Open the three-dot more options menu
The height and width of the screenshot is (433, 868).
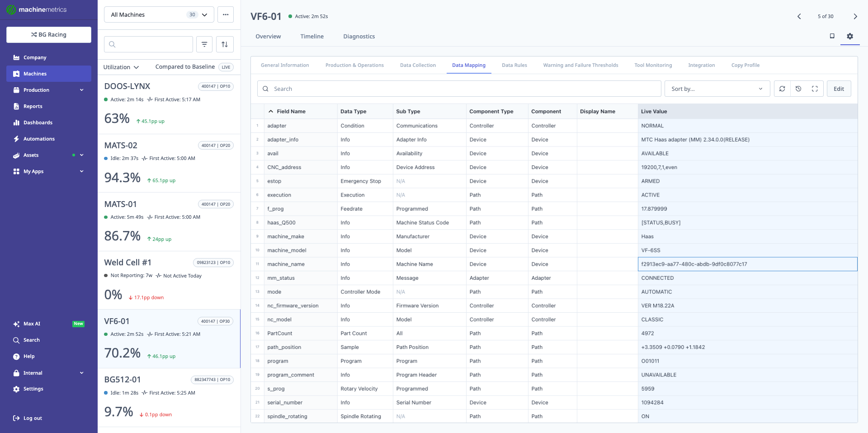pyautogui.click(x=226, y=15)
